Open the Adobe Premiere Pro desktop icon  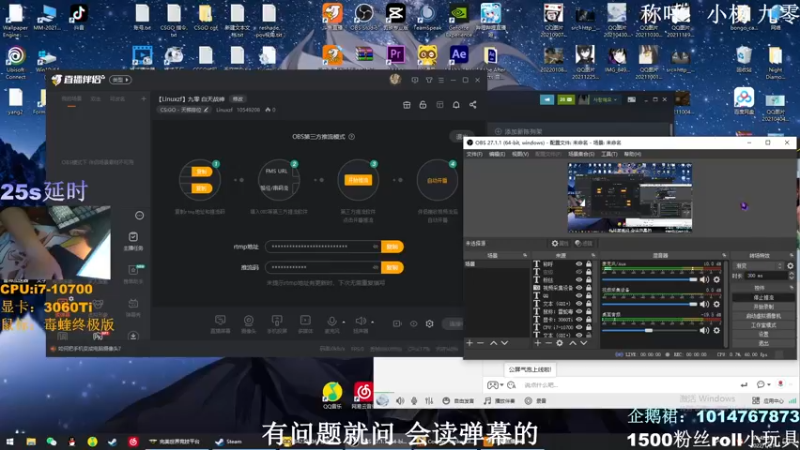click(x=396, y=55)
